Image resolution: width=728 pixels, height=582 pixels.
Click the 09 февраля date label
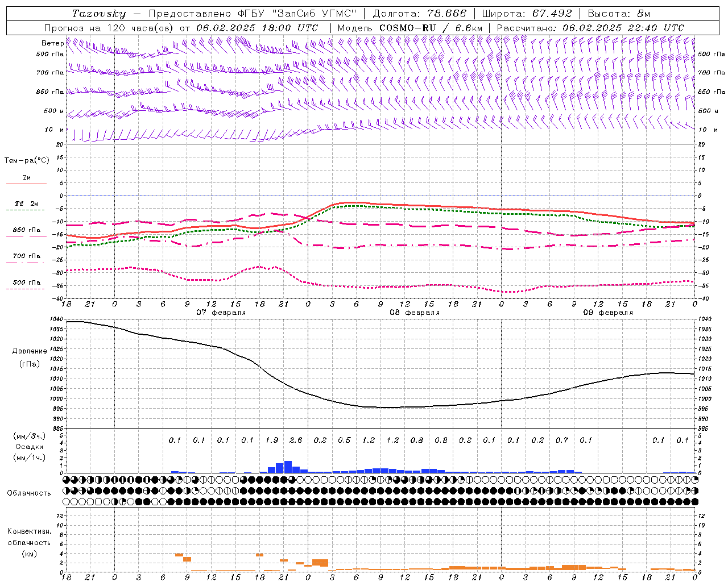608,313
